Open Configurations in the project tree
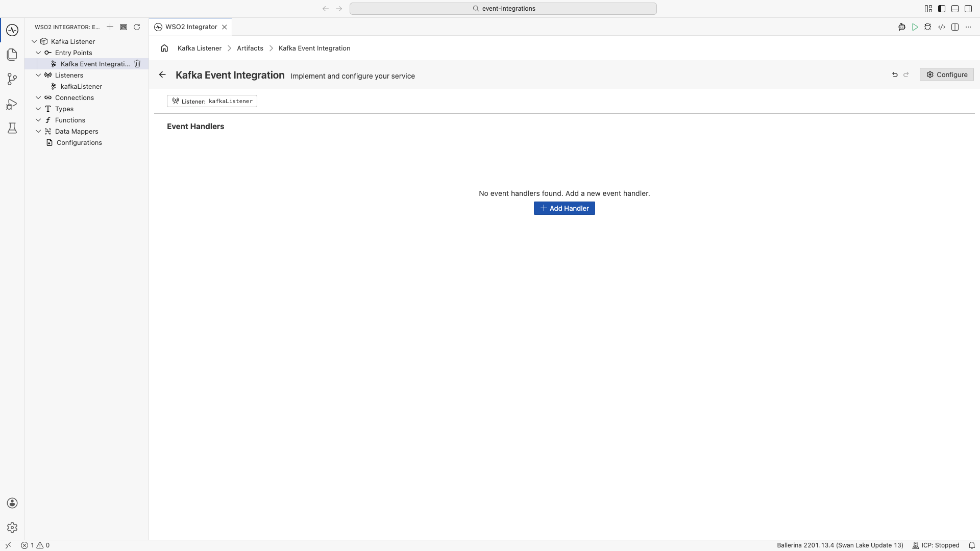Viewport: 980px width, 551px height. pos(87,142)
